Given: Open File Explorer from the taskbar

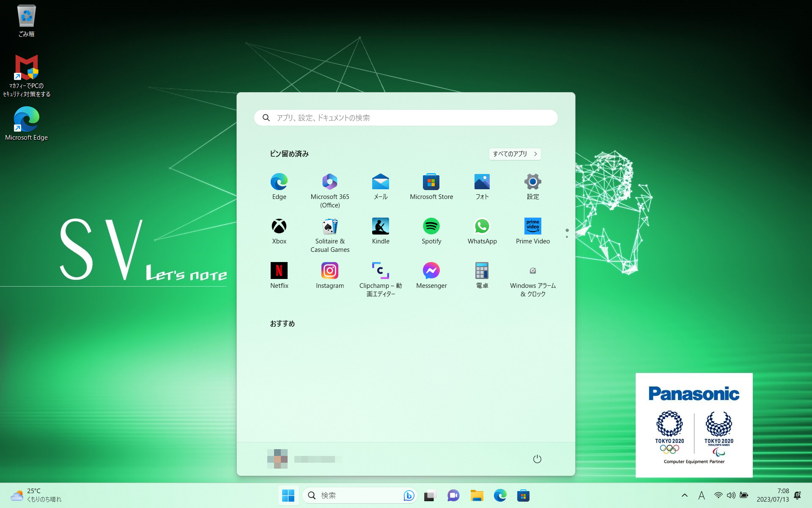Looking at the screenshot, I should pos(477,495).
